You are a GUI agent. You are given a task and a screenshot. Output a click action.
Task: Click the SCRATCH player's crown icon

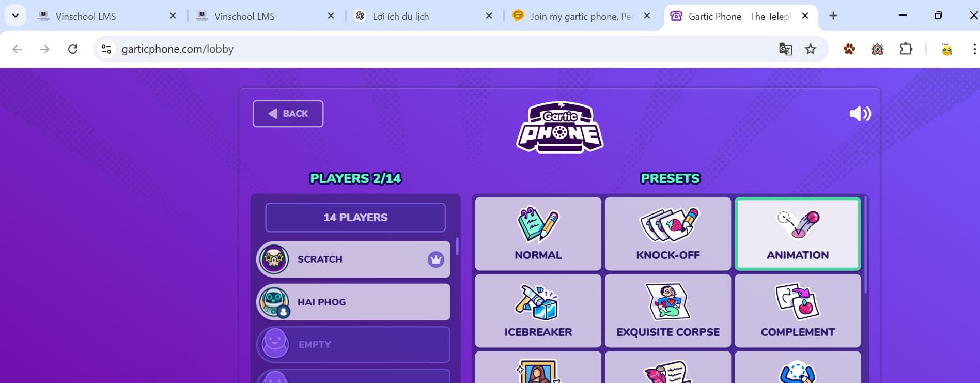tap(436, 259)
